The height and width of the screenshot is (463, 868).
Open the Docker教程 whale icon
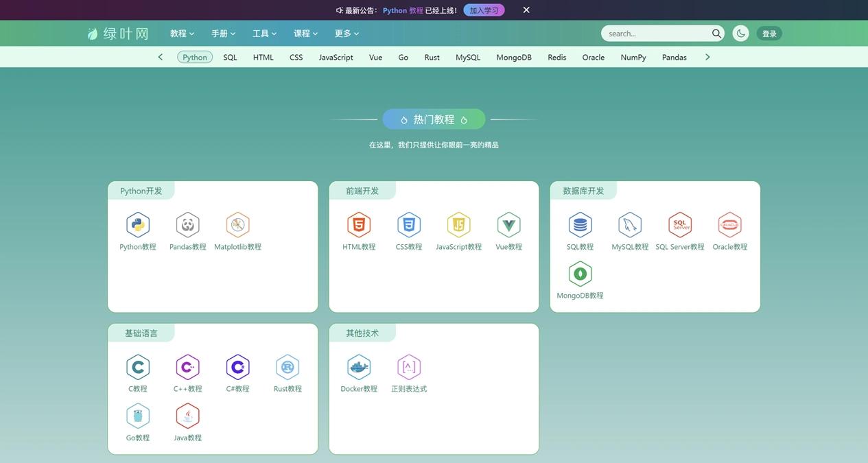[359, 368]
